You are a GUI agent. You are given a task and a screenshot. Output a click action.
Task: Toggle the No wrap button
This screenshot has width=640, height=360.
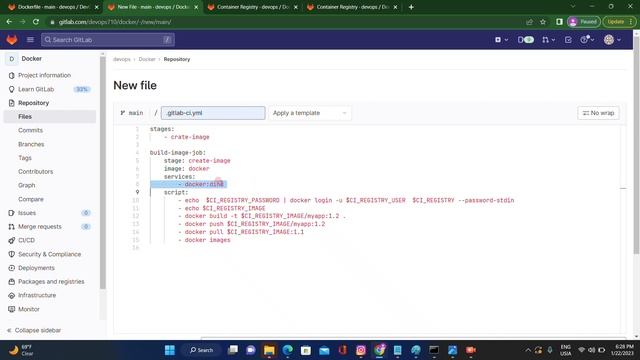click(598, 113)
